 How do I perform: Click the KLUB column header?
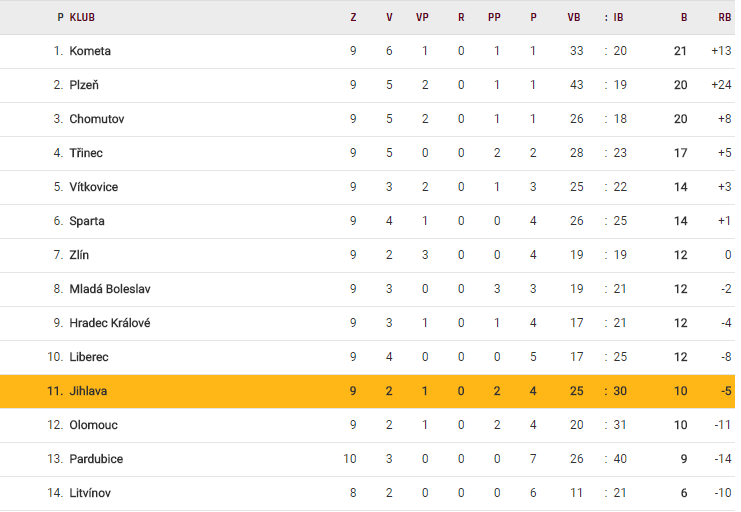click(82, 17)
